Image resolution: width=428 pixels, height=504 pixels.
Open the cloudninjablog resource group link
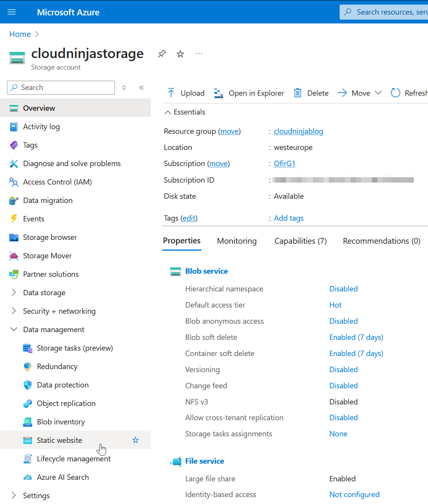point(299,131)
